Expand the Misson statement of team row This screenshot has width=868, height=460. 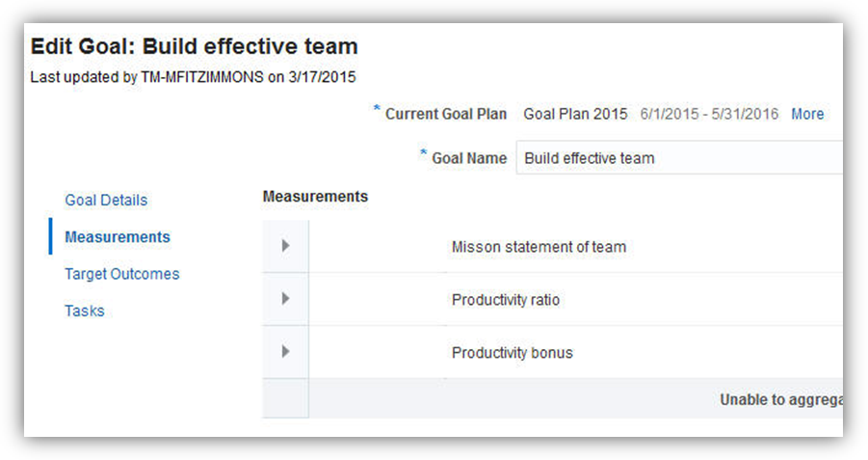click(285, 246)
